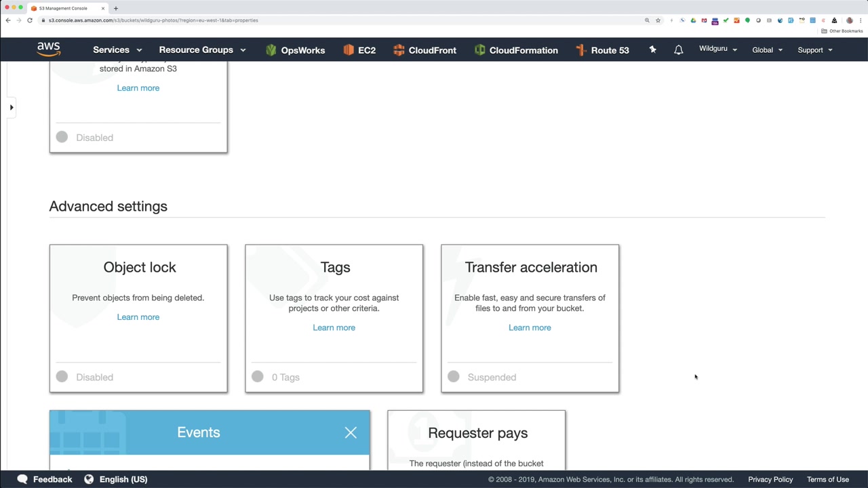The image size is (868, 488).
Task: Click the Transfer acceleration Suspended status circle
Action: (x=454, y=377)
